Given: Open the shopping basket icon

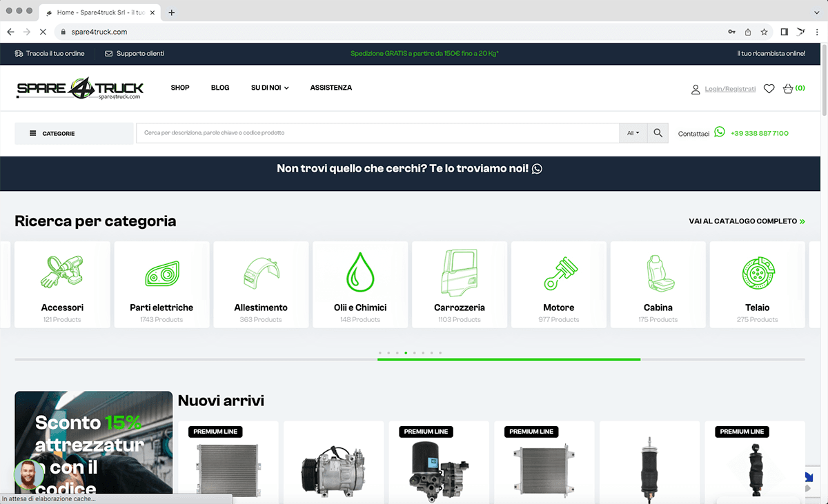Looking at the screenshot, I should coord(788,88).
